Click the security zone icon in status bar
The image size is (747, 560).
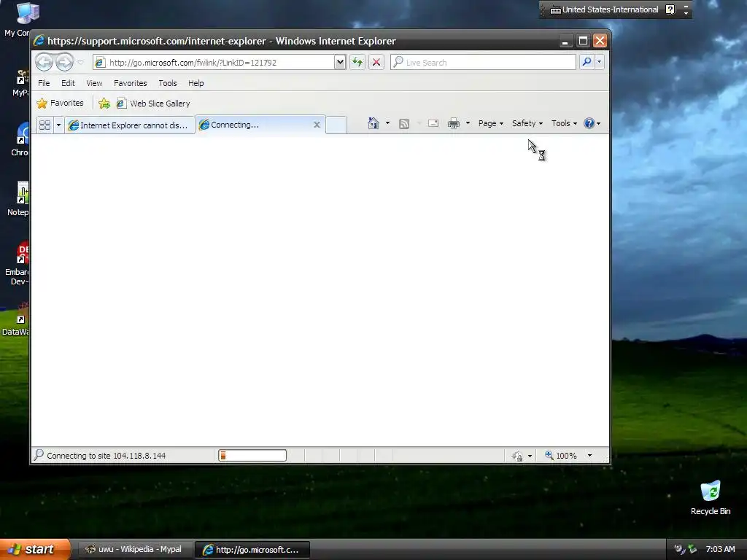517,456
